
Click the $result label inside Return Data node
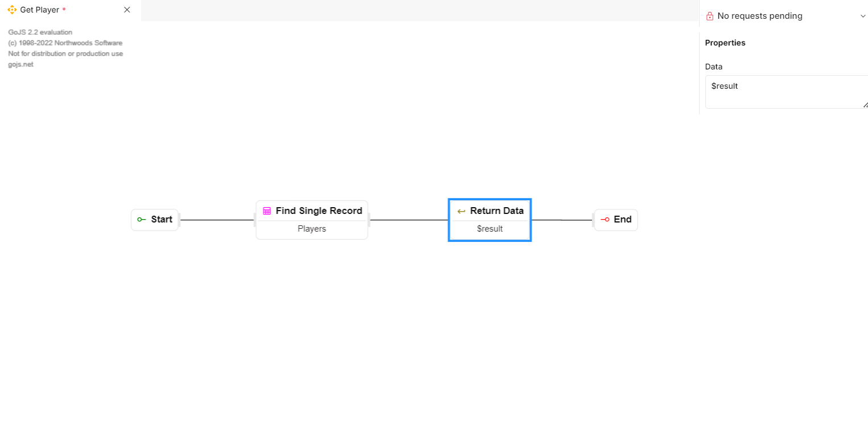pyautogui.click(x=490, y=229)
